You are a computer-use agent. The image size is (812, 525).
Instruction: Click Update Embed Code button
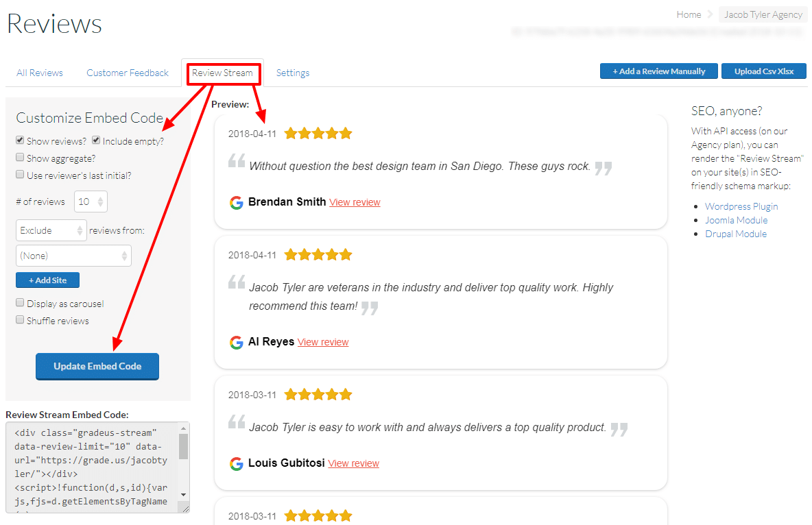point(97,367)
